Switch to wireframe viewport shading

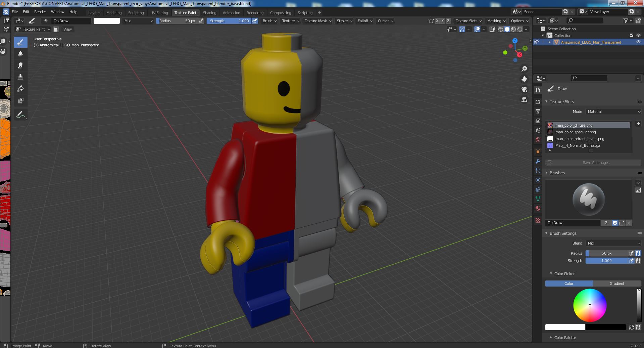[x=501, y=29]
